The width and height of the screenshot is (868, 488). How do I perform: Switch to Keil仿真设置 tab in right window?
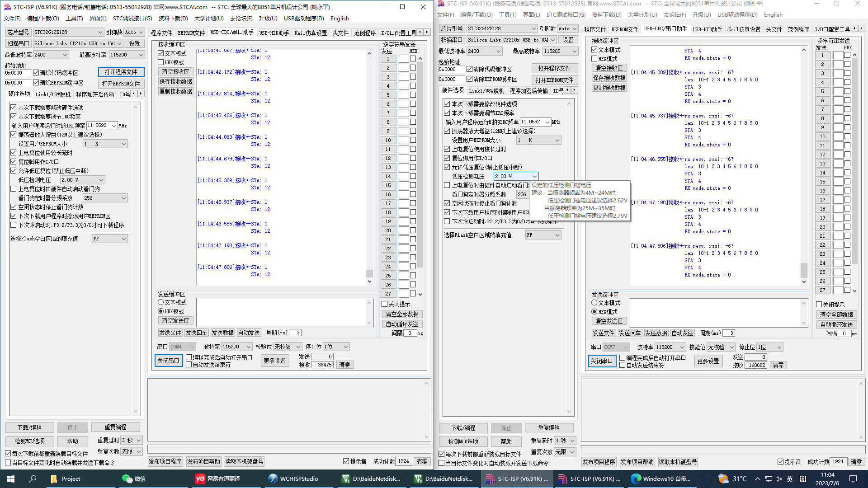pyautogui.click(x=744, y=29)
